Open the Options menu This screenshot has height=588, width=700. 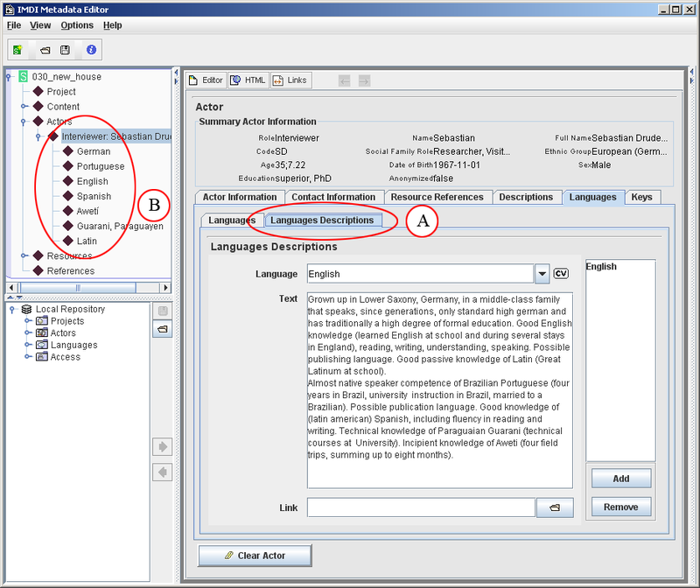(77, 25)
